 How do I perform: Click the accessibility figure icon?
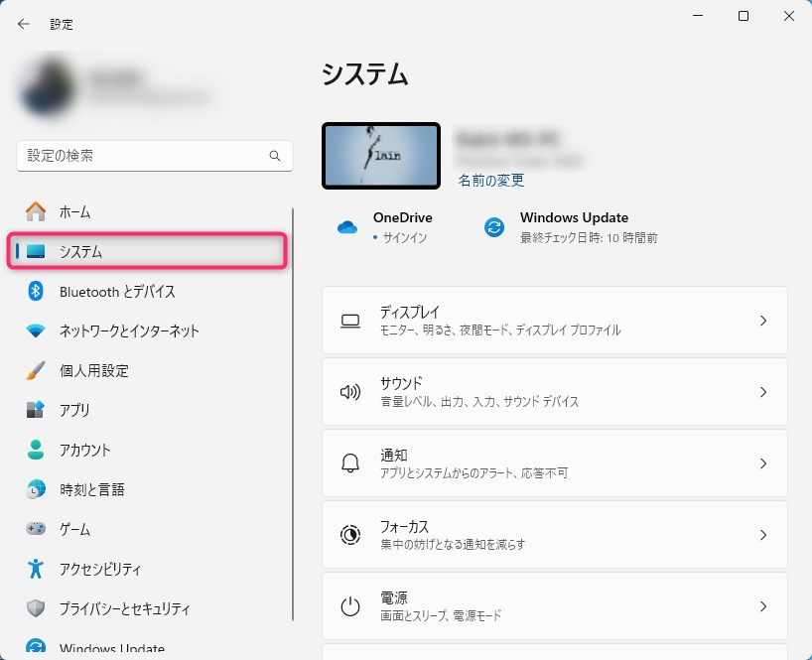tap(36, 569)
